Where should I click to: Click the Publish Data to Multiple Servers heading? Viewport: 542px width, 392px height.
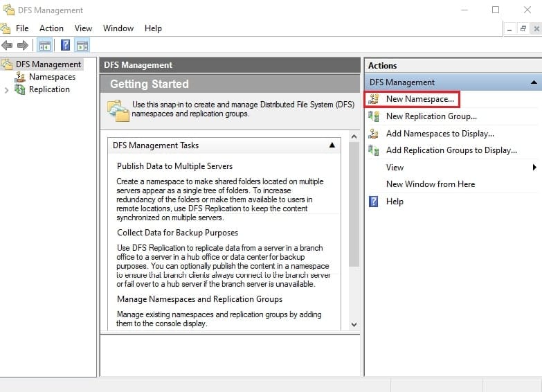pyautogui.click(x=174, y=166)
